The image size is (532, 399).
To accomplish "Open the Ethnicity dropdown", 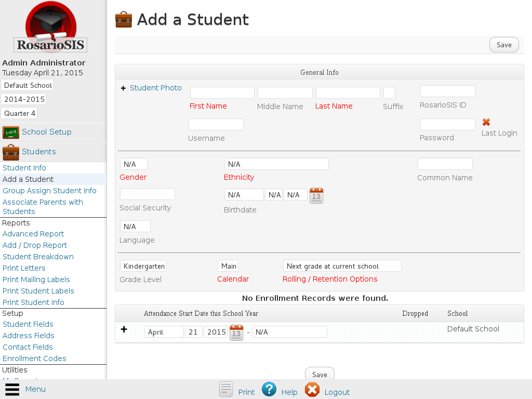I will [276, 164].
